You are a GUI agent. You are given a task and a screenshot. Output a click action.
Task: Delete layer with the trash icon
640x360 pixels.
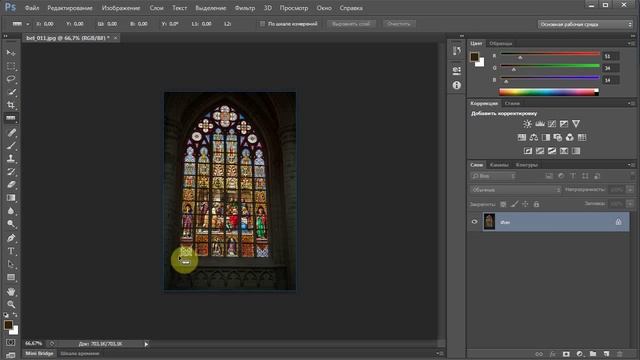tap(620, 354)
